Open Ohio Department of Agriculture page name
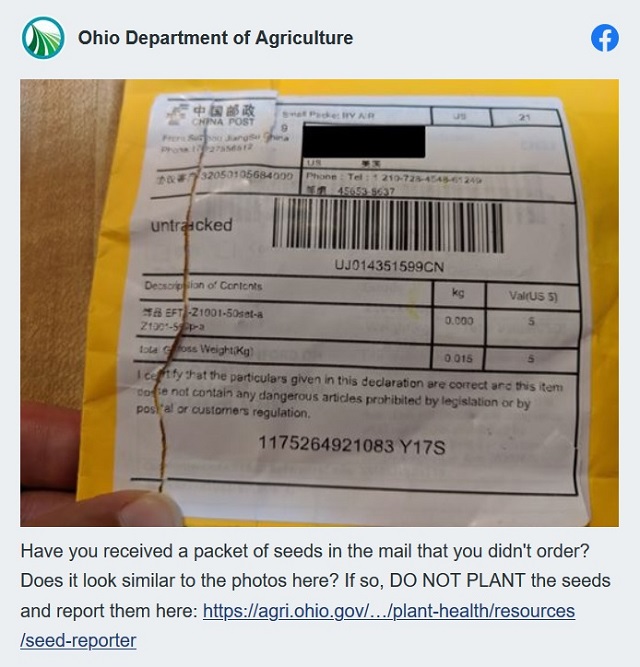 215,37
